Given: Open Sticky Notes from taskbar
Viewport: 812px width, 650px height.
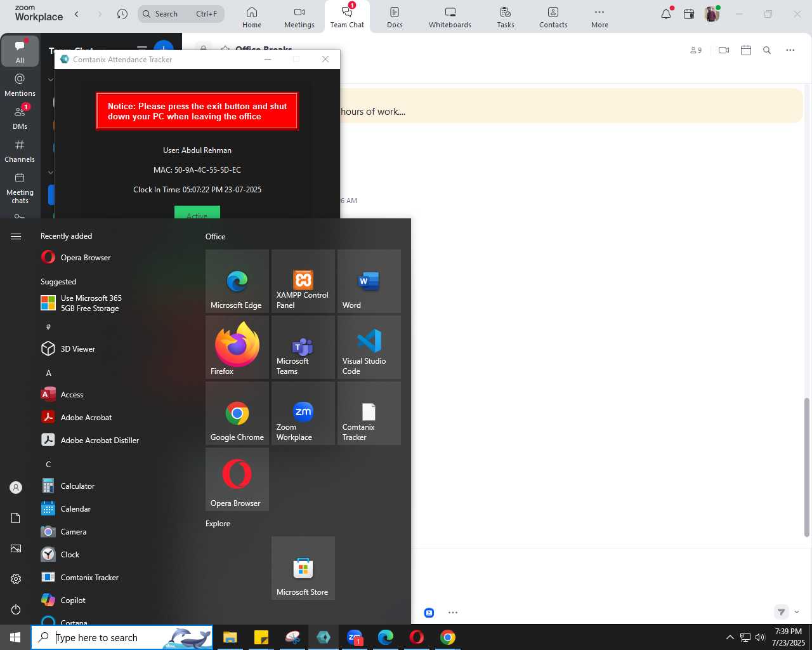Looking at the screenshot, I should (x=261, y=637).
